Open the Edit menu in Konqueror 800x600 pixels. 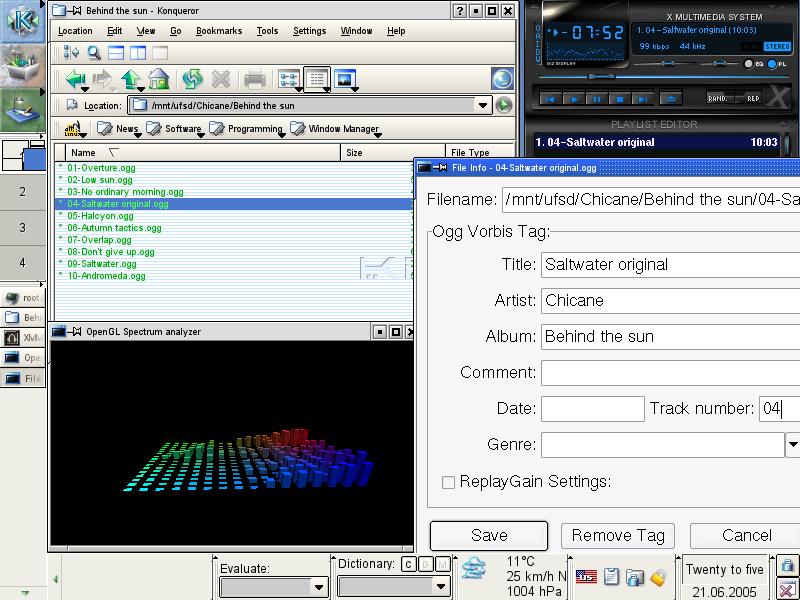click(x=114, y=31)
